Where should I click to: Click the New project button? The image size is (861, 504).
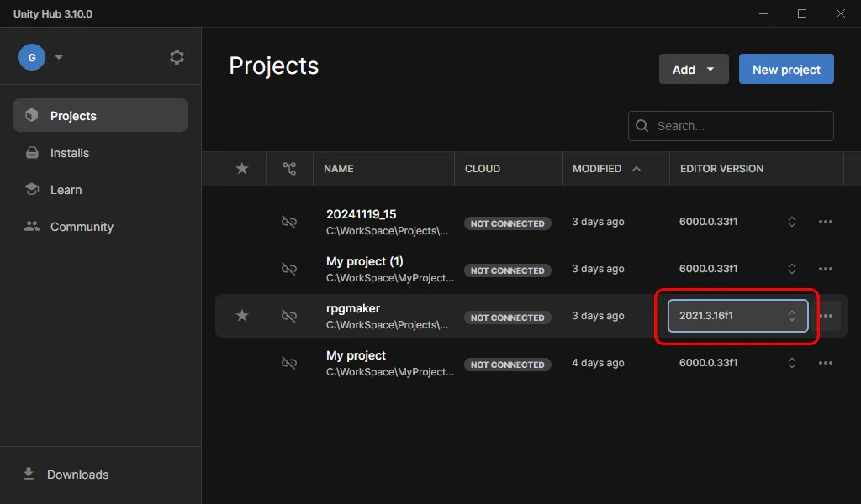(x=786, y=70)
